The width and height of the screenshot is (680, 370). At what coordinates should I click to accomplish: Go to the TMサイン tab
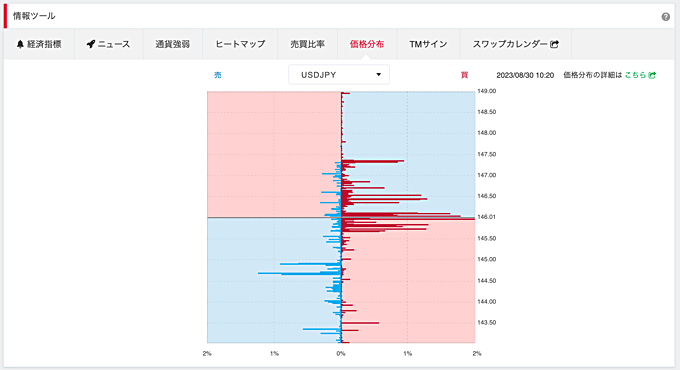point(428,44)
